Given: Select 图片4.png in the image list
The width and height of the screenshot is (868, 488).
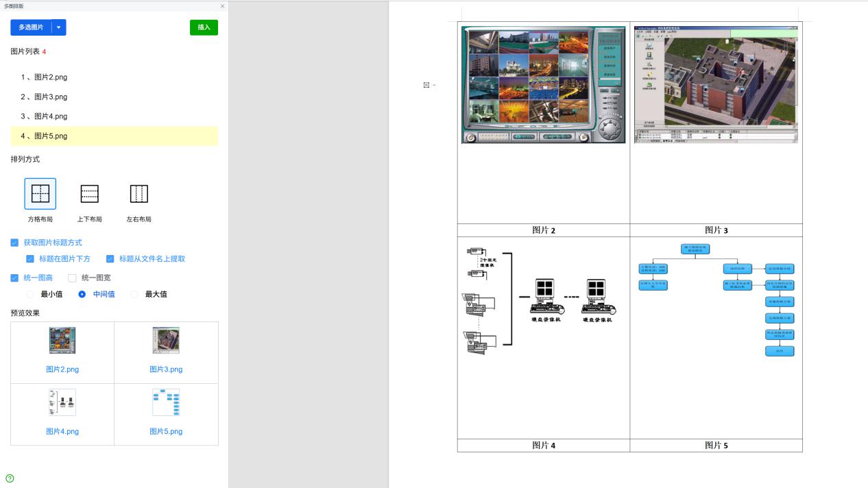Looking at the screenshot, I should 114,117.
